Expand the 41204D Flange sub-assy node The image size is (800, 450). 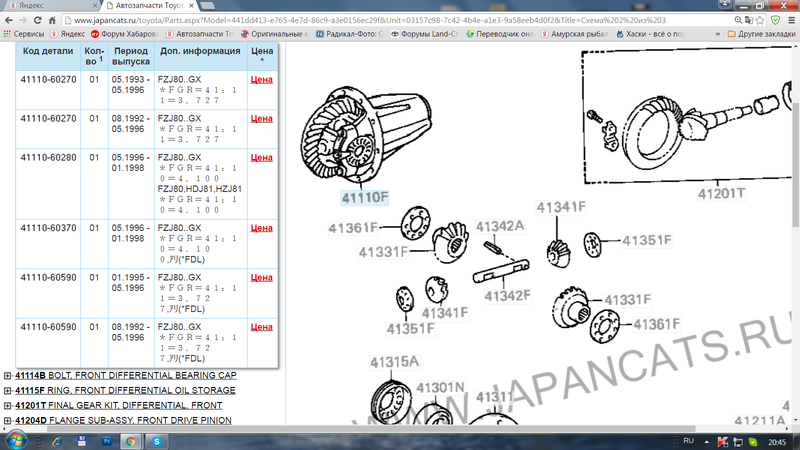pos(7,420)
